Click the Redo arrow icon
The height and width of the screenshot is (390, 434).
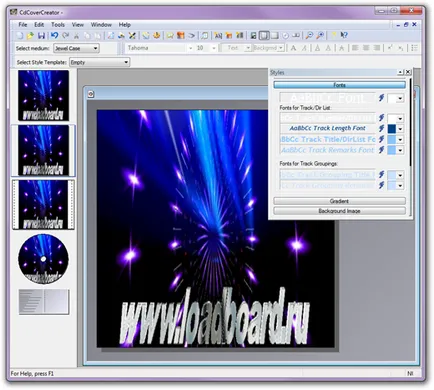tap(66, 35)
